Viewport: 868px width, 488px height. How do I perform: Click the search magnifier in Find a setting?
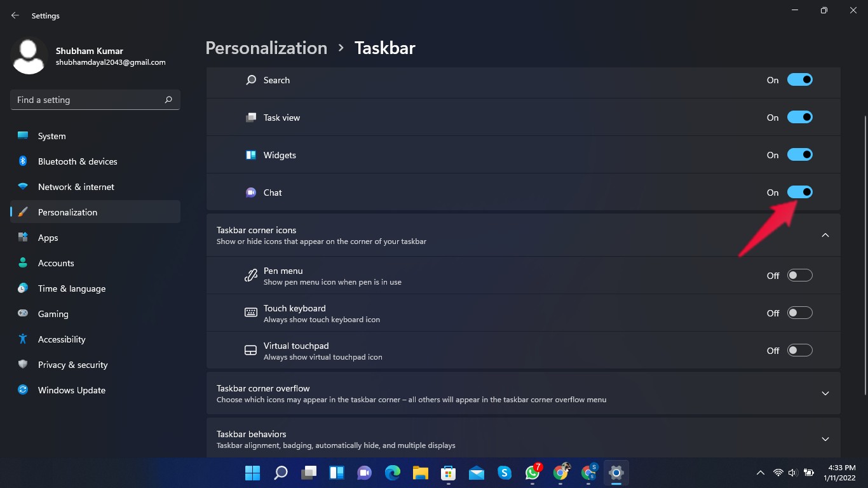(x=168, y=100)
